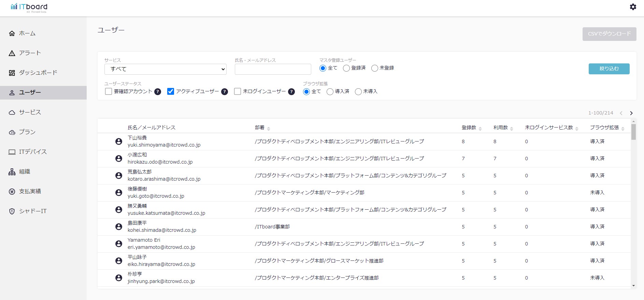Uncheck the アクティブユーザー checkbox
This screenshot has width=644, height=300.
coord(171,91)
